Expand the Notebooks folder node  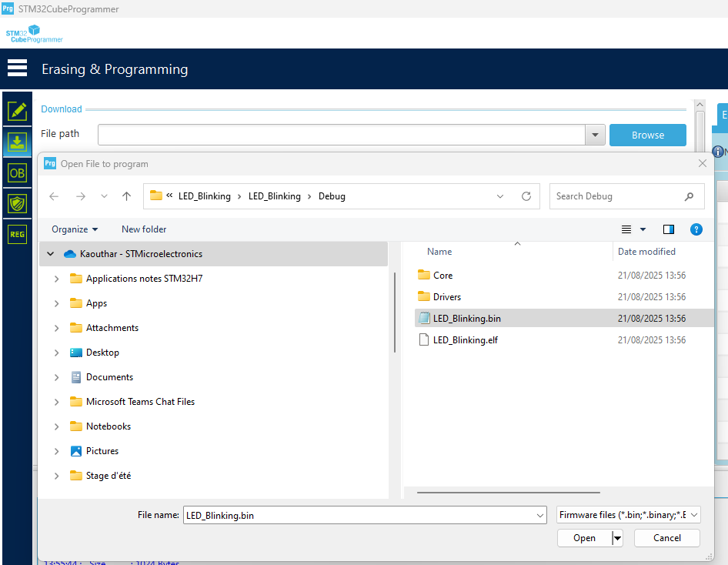pos(56,426)
